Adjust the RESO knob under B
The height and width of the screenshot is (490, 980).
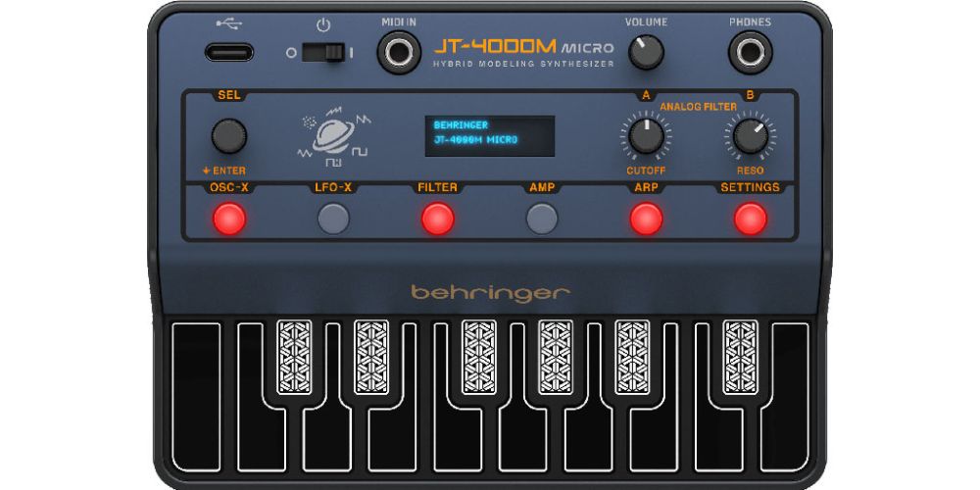(750, 136)
